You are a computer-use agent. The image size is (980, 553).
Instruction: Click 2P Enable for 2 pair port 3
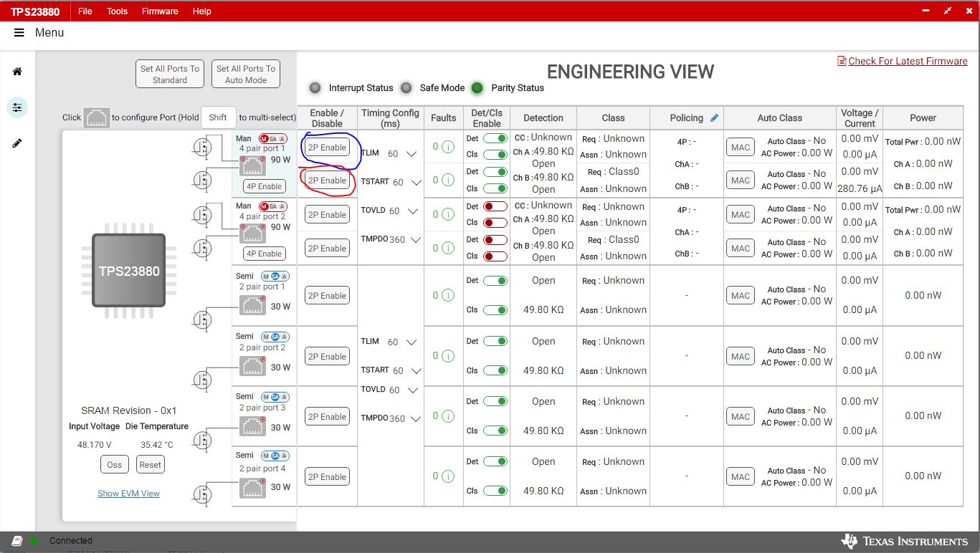coord(327,417)
